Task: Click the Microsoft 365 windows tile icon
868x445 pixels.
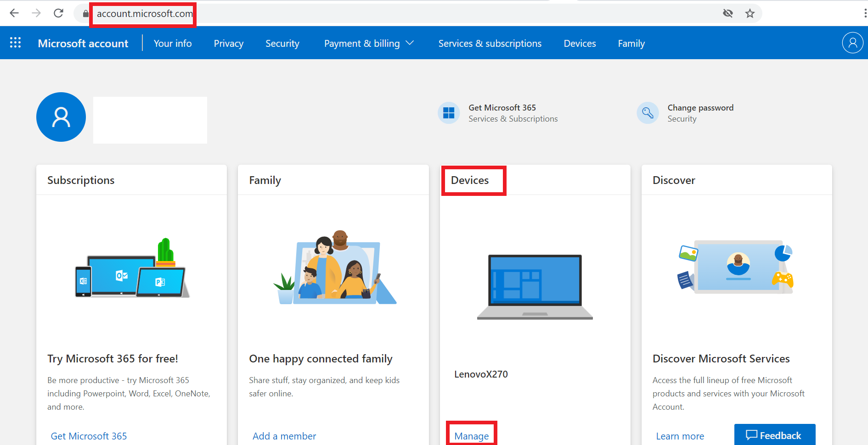Action: [449, 113]
